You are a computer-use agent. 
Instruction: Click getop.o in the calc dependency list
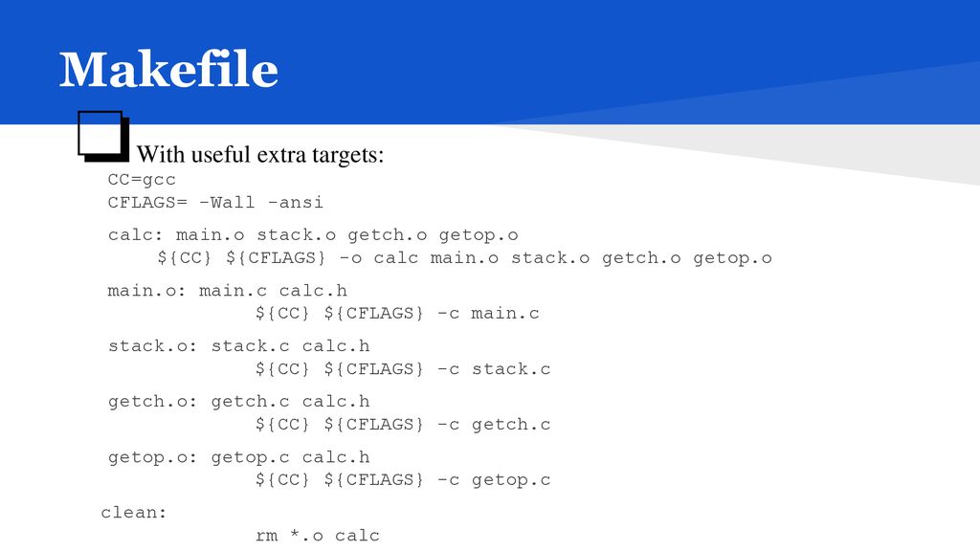[x=479, y=235]
